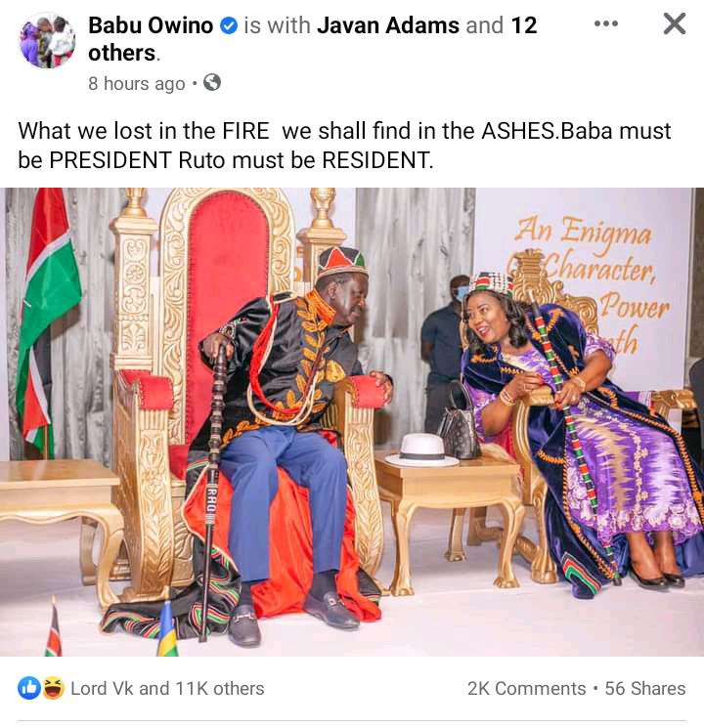View Lord Vk and 11K others reactions
The height and width of the screenshot is (728, 704).
167,689
